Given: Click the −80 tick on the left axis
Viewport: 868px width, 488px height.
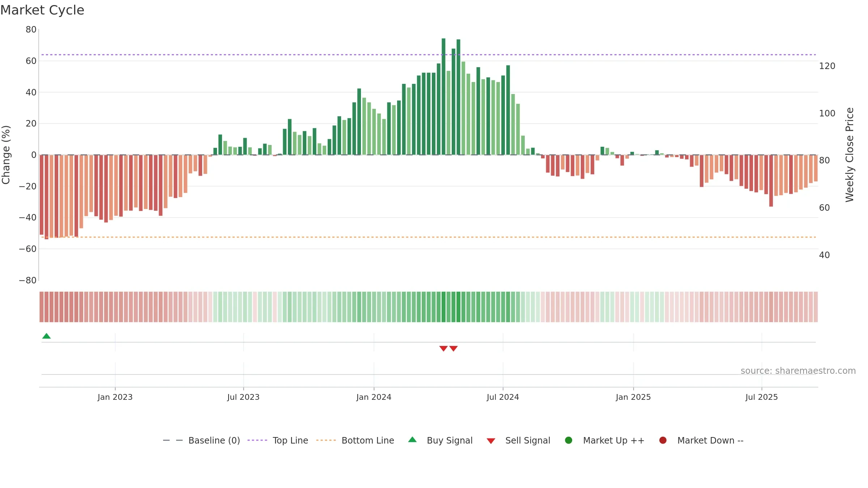Looking at the screenshot, I should [27, 281].
